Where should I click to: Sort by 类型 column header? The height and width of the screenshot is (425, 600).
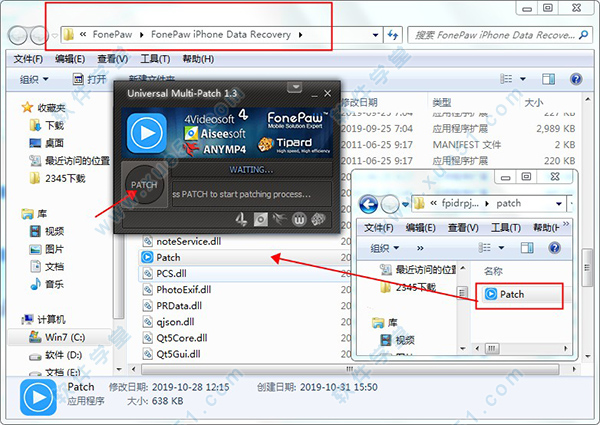[442, 103]
